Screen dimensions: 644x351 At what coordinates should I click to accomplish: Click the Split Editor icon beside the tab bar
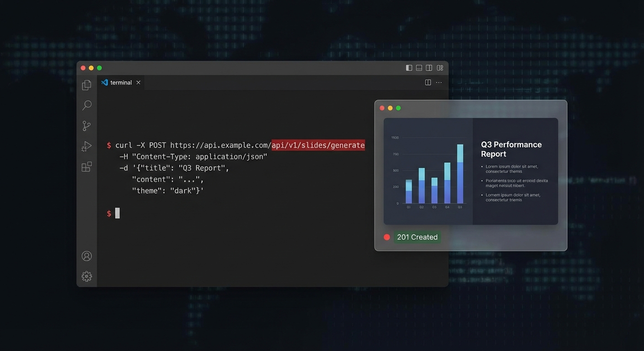pyautogui.click(x=428, y=82)
